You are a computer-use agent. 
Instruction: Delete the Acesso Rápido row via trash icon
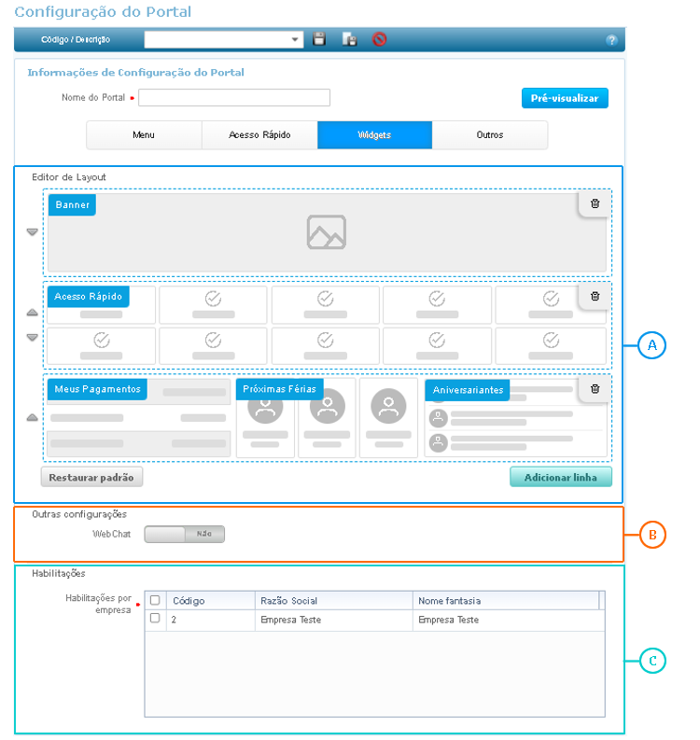[595, 296]
